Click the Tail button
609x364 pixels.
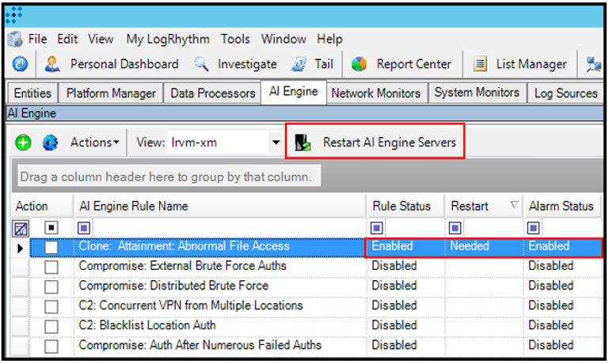(312, 64)
